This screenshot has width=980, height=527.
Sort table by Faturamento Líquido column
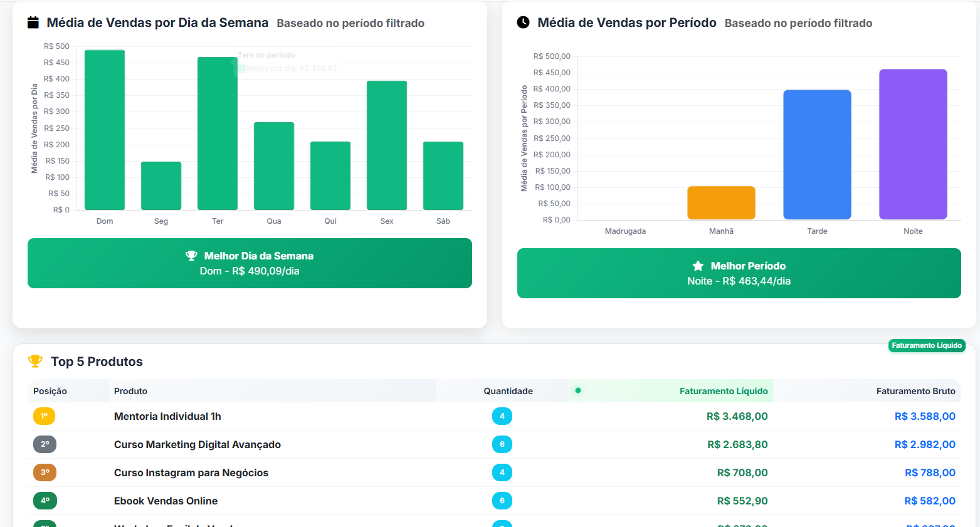coord(723,391)
